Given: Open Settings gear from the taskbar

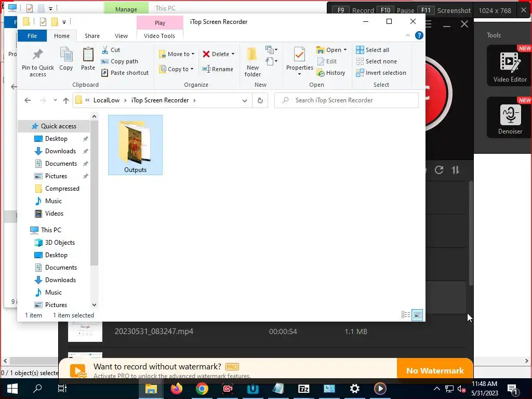Looking at the screenshot, I should pos(354,389).
